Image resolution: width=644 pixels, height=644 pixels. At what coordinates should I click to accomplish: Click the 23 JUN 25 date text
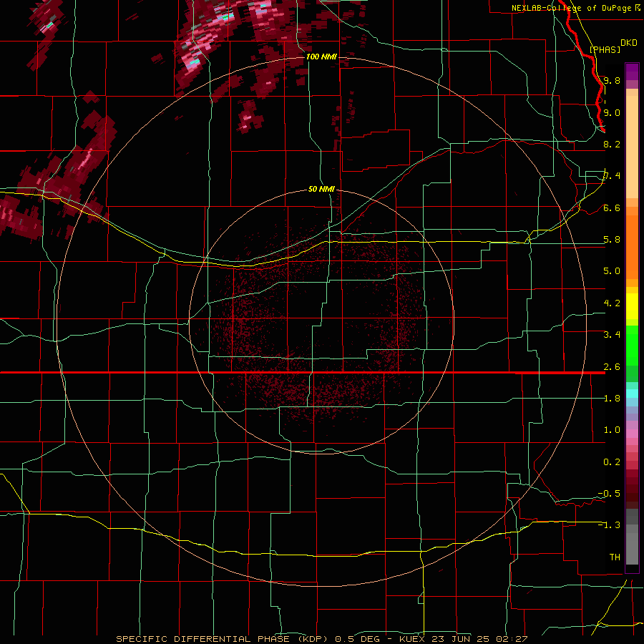click(x=459, y=639)
